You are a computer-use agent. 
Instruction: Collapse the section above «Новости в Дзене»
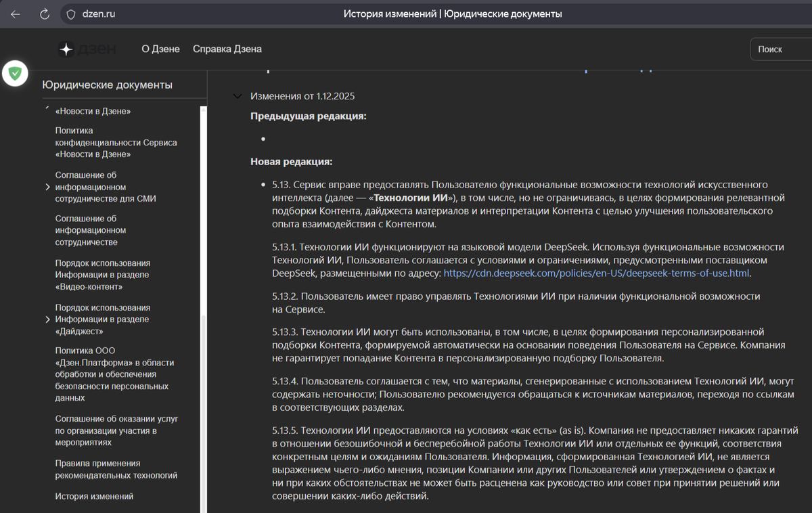(47, 108)
